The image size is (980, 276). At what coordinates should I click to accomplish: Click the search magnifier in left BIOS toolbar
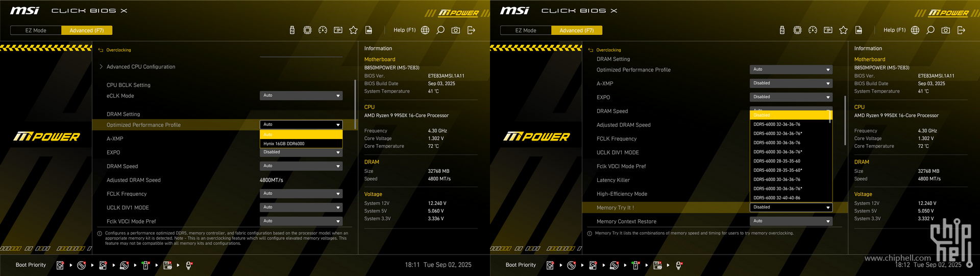pos(440,30)
